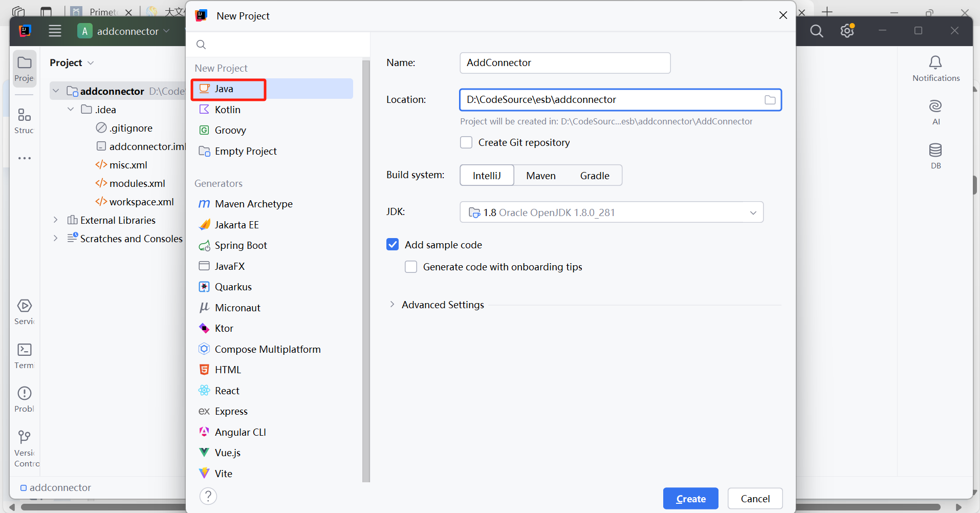Click the project Name input field
980x513 pixels.
564,63
